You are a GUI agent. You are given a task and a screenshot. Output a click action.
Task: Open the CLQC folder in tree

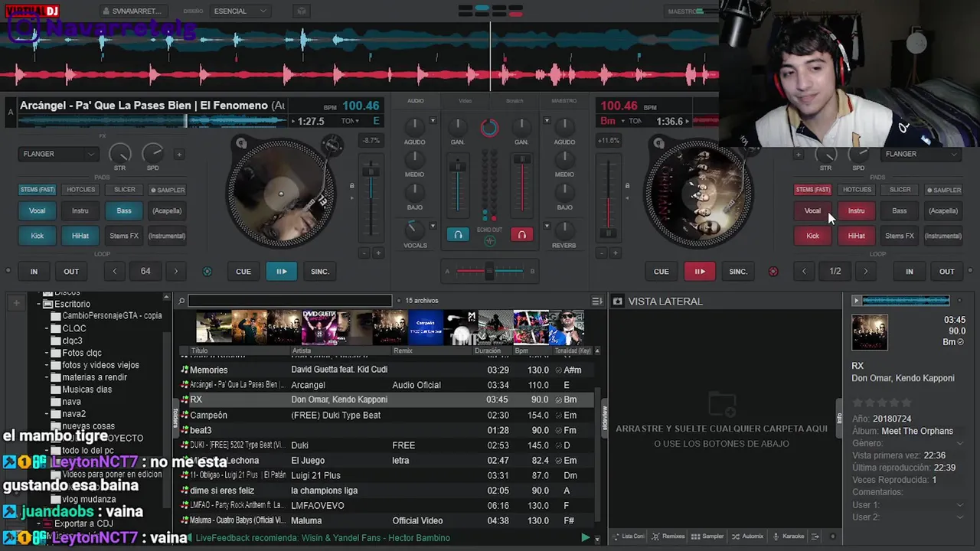click(74, 328)
